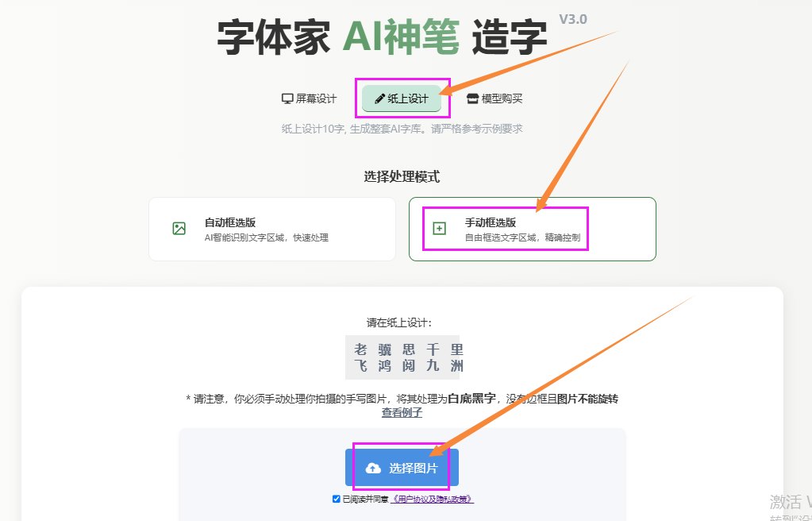Choose the 手动框选版 processing mode card
This screenshot has height=521, width=812.
[533, 230]
